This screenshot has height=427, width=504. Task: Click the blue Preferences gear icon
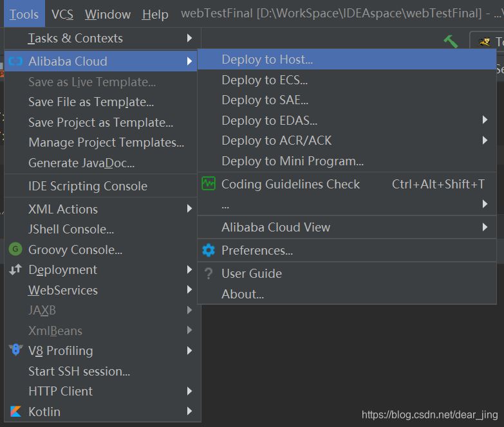pos(209,250)
